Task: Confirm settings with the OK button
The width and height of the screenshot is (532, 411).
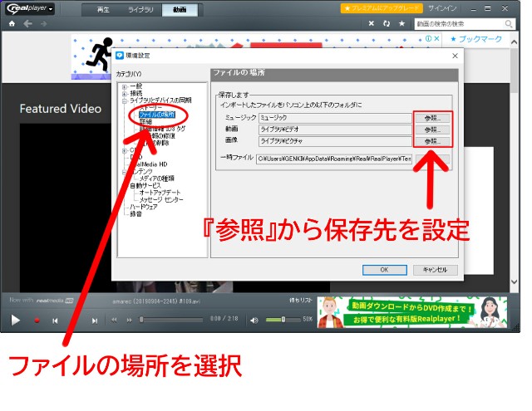Action: 384,270
